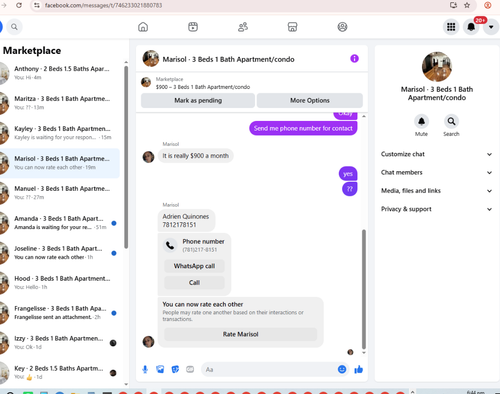Open the Reels video icon
The height and width of the screenshot is (394, 500).
click(193, 27)
